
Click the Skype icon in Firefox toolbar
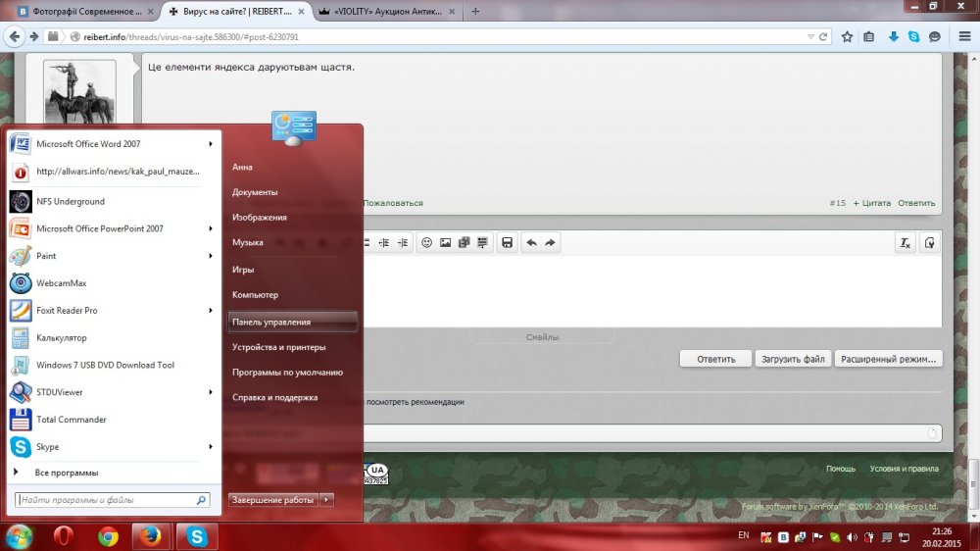coord(913,37)
